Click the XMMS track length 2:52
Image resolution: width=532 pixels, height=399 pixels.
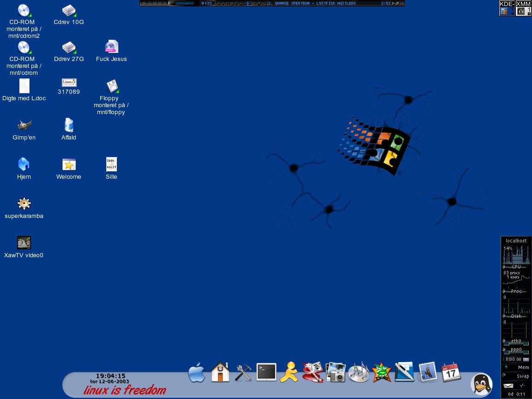tap(386, 3)
